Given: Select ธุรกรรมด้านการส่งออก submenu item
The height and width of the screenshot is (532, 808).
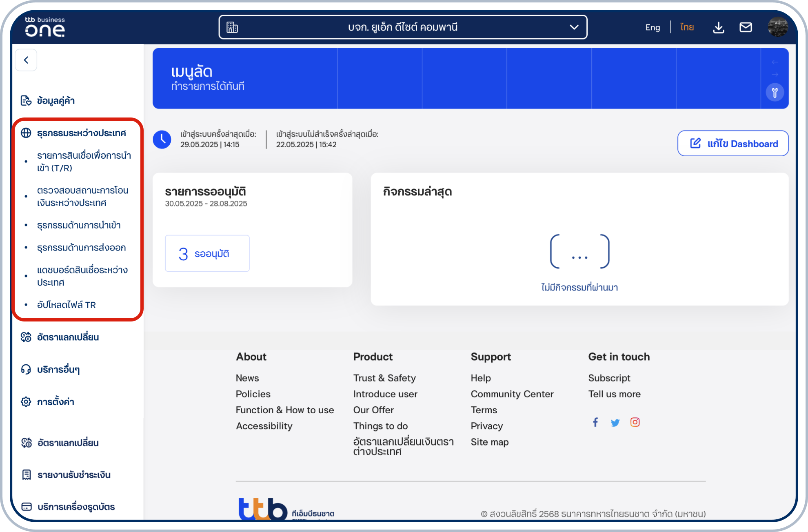Looking at the screenshot, I should [81, 248].
